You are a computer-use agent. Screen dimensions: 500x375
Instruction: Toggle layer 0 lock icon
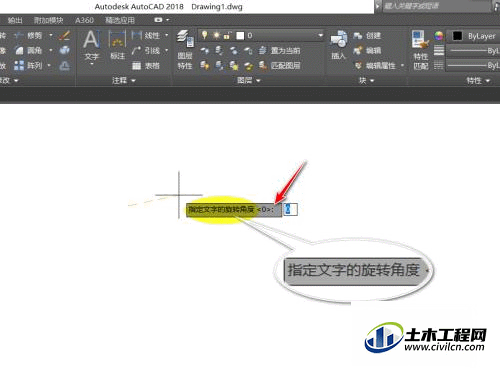pyautogui.click(x=227, y=35)
